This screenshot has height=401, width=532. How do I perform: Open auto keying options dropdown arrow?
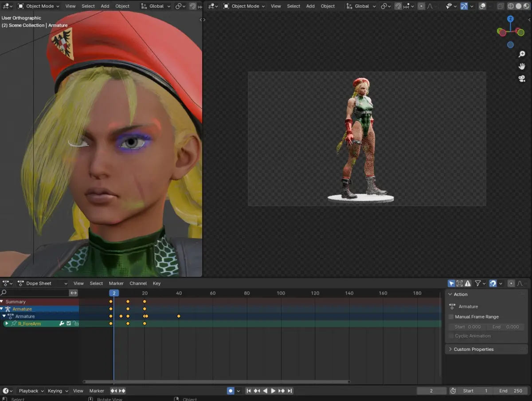coord(239,391)
